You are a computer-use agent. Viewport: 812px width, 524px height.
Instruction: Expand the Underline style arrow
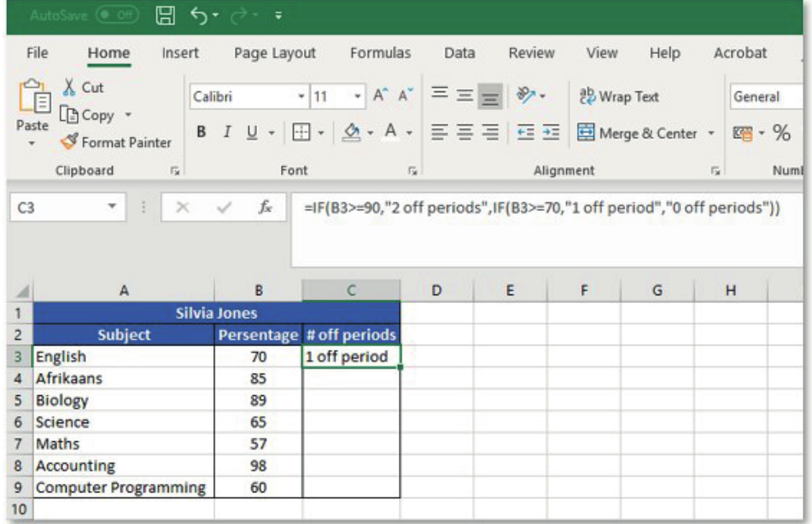272,133
